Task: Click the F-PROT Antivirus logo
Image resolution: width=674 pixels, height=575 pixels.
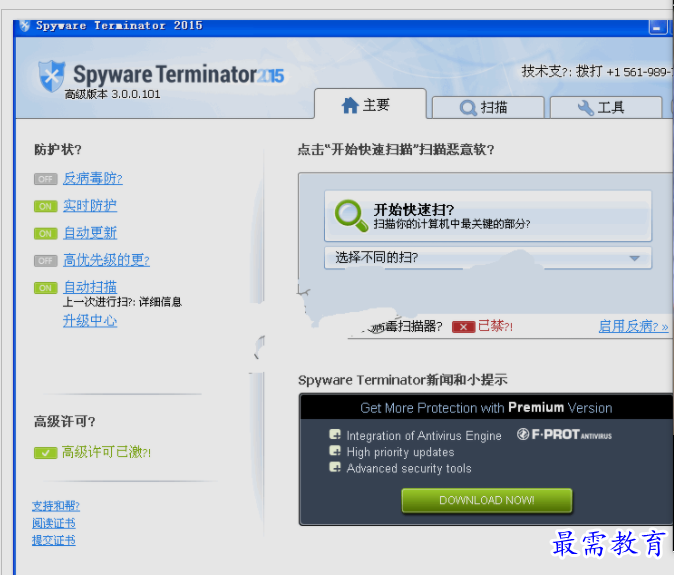Action: tap(564, 434)
